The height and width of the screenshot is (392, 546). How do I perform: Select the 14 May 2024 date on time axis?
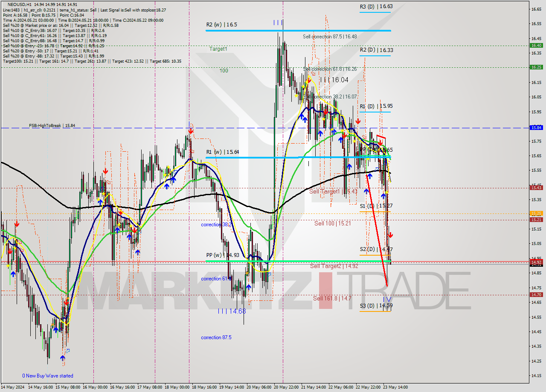pos(13,387)
